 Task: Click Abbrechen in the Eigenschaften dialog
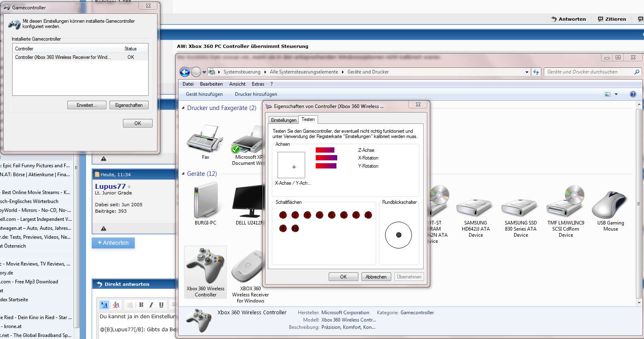click(376, 277)
